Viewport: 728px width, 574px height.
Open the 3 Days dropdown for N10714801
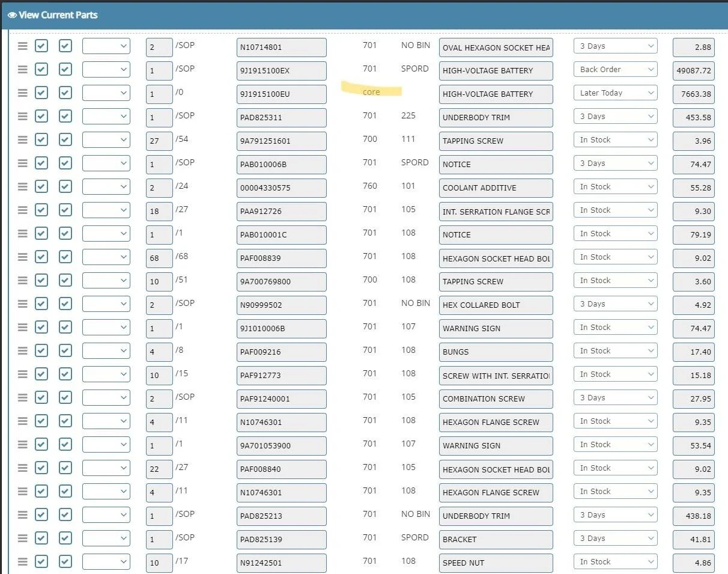[616, 46]
